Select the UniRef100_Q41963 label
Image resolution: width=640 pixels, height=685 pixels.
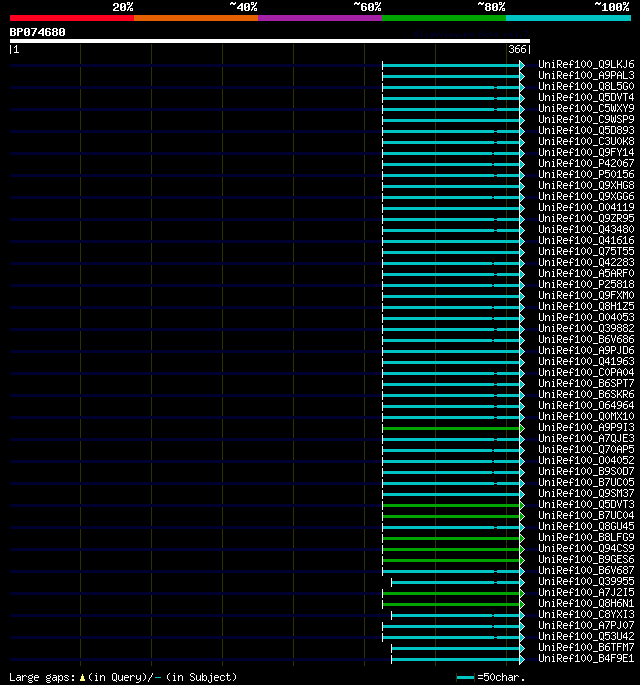(x=586, y=361)
